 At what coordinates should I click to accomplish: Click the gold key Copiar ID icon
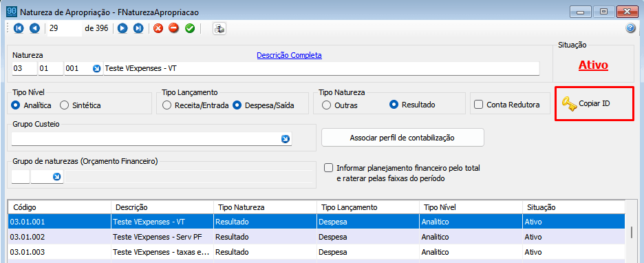[569, 104]
